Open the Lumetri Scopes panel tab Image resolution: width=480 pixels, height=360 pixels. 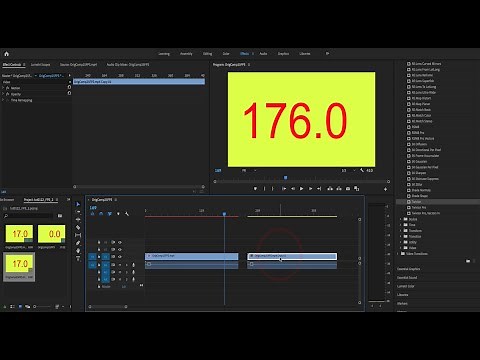(x=41, y=65)
